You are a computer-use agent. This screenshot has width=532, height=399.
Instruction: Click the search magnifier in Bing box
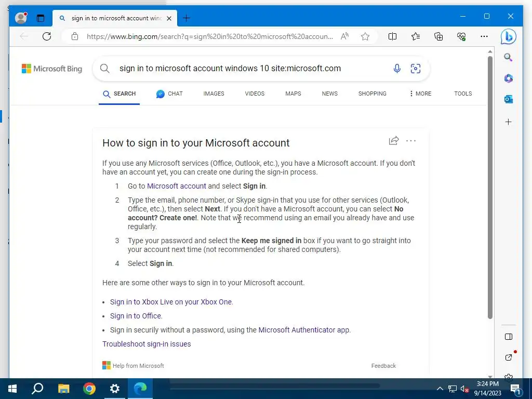pyautogui.click(x=105, y=69)
